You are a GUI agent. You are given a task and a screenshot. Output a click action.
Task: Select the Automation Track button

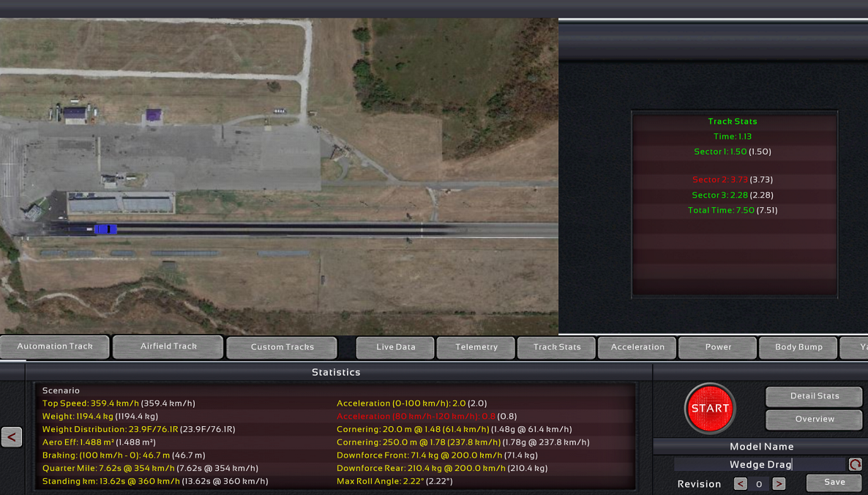tap(55, 346)
